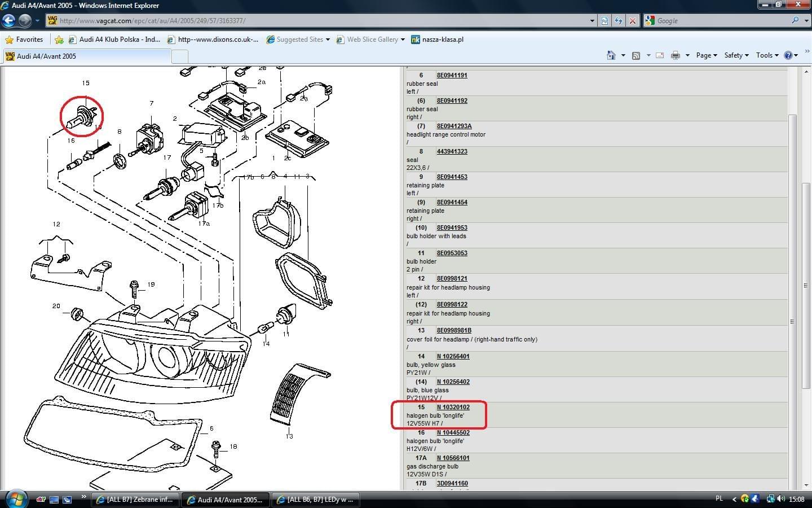The image size is (812, 508).
Task: Click the search magnifier icon
Action: pos(795,20)
